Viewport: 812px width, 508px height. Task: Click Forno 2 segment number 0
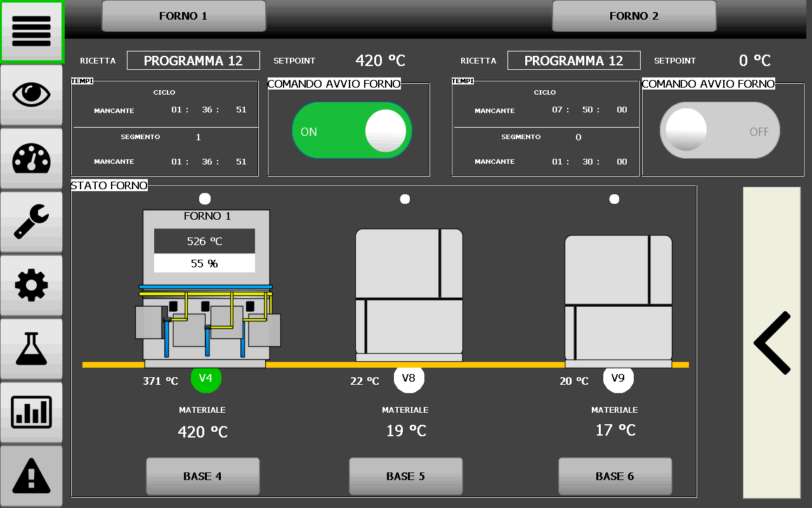(x=578, y=137)
